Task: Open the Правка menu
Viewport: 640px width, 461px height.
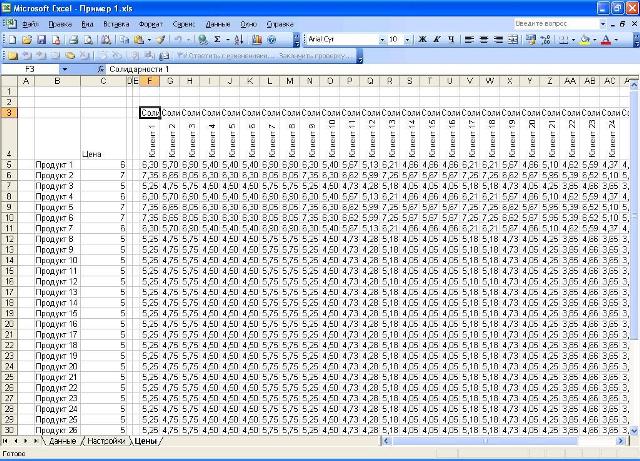Action: [x=60, y=24]
